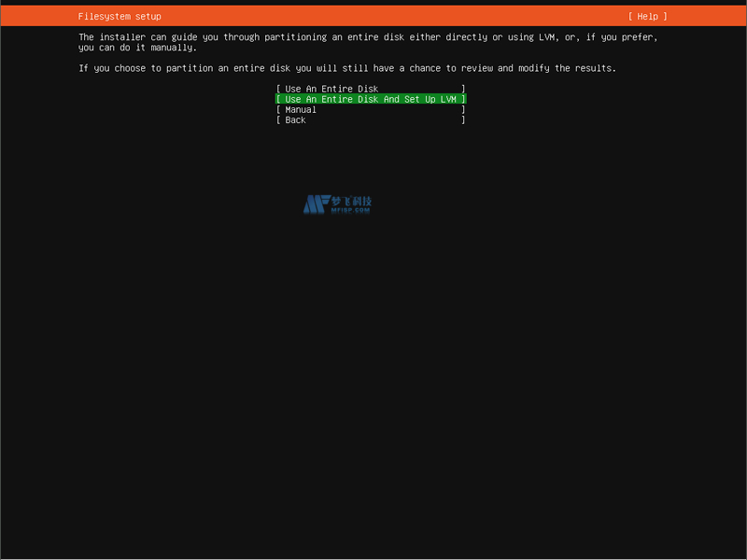The width and height of the screenshot is (747, 560).
Task: Open Help from the top right corner
Action: (647, 15)
